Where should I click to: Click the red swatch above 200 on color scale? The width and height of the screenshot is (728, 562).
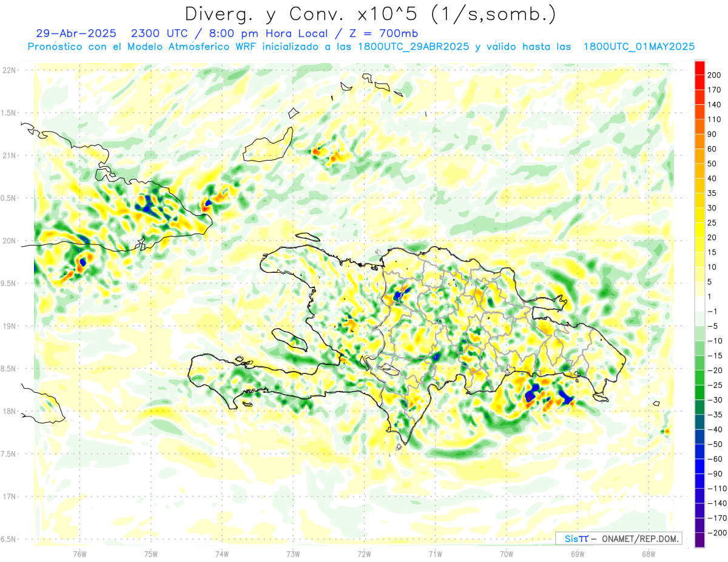coord(699,68)
